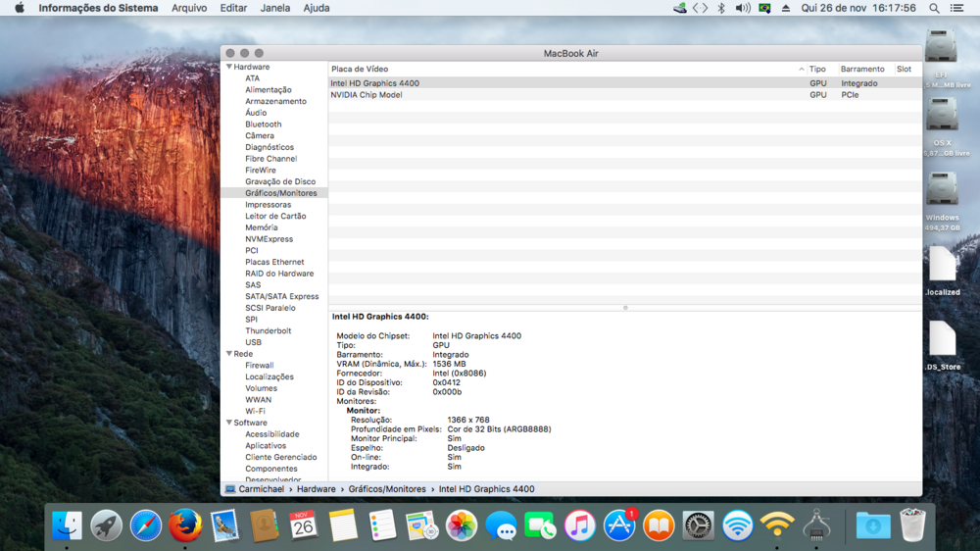980x551 pixels.
Task: Collapse the Hardware section in the sidebar
Action: [229, 68]
